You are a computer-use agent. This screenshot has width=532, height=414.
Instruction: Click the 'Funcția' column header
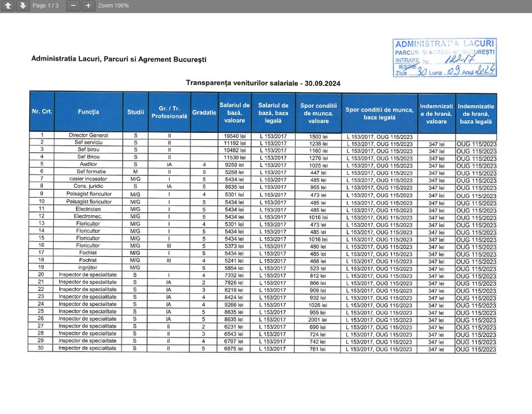(x=89, y=112)
